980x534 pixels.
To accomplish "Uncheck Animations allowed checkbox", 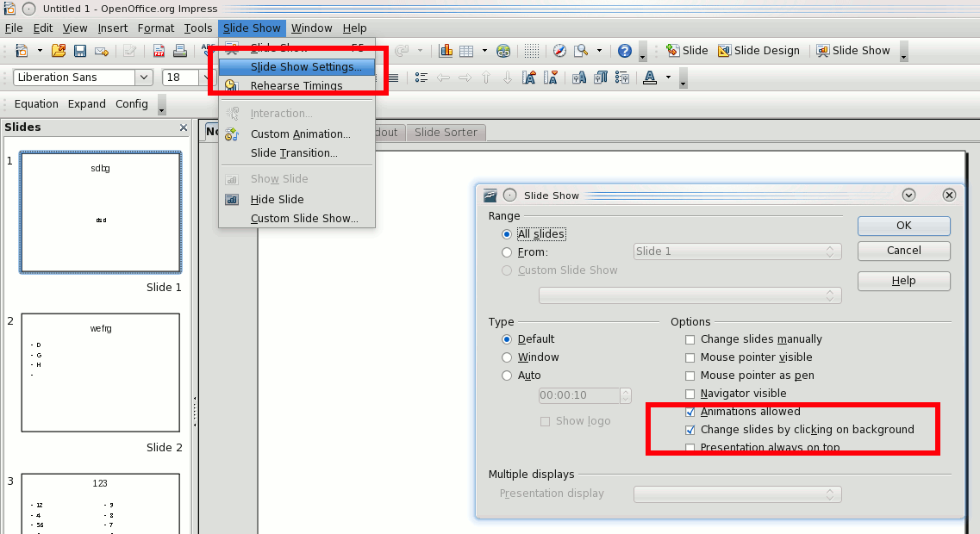I will (x=690, y=413).
